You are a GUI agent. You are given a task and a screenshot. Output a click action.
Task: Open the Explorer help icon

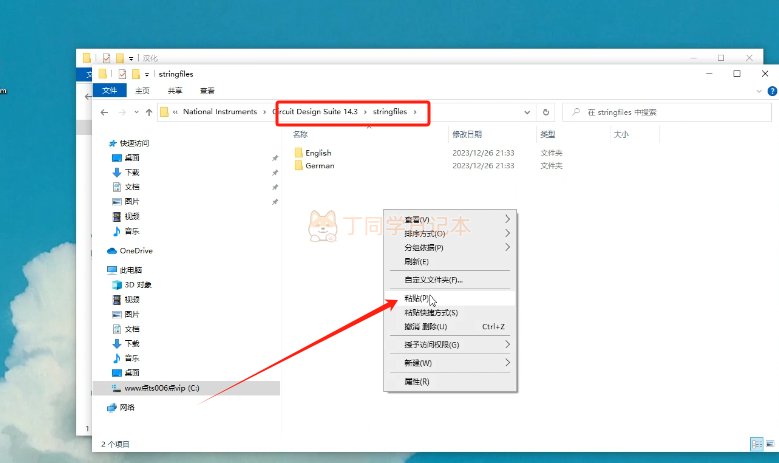point(772,91)
